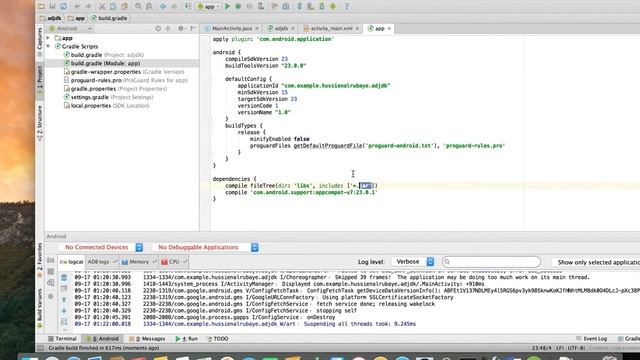
Task: Select build.gradle (Project: adjdk) file
Action: [104, 55]
